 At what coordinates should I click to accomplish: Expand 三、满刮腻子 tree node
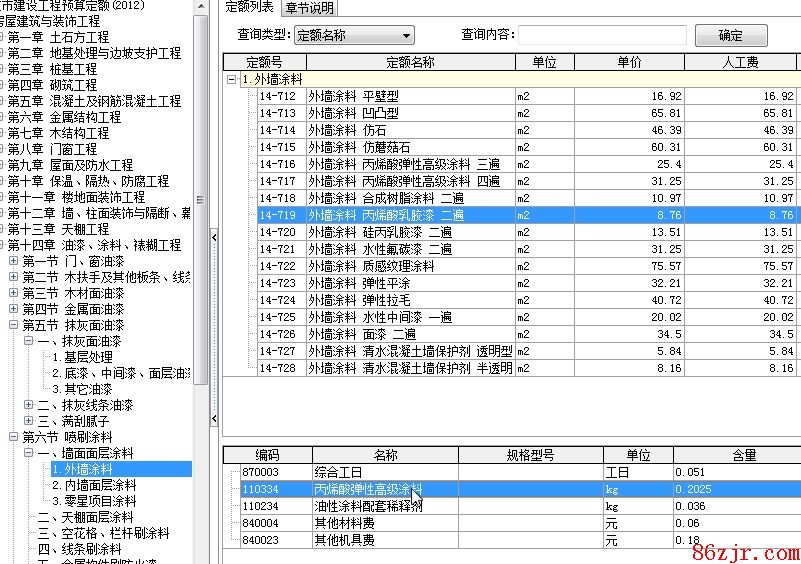[29, 421]
